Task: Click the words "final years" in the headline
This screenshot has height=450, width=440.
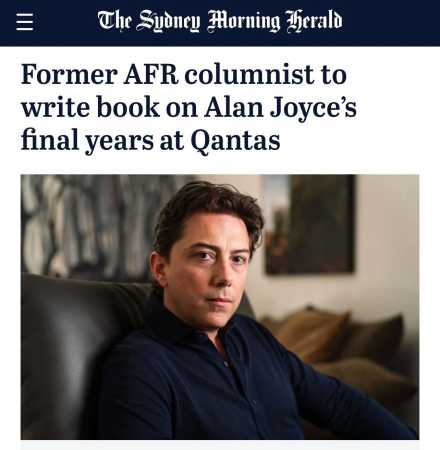Action: (87, 141)
